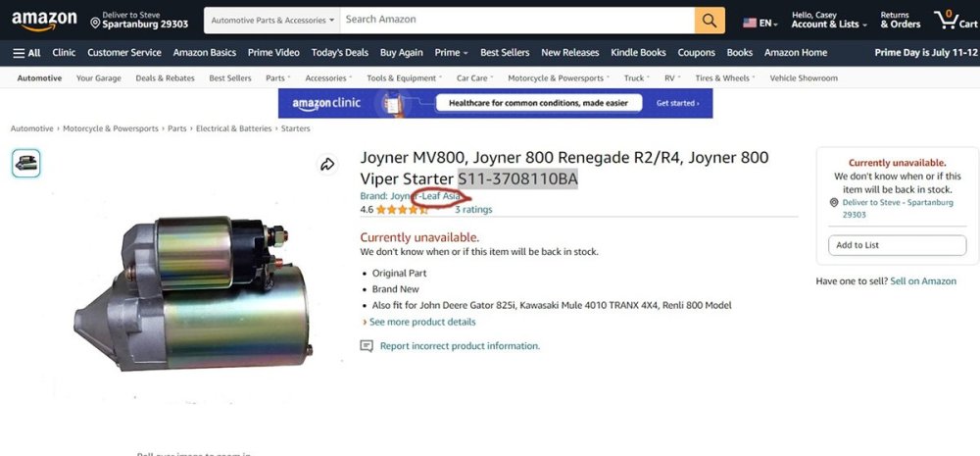Screen dimensions: 980x456
Task: Open 'Amazon Home' in the navigation bar
Action: [796, 53]
